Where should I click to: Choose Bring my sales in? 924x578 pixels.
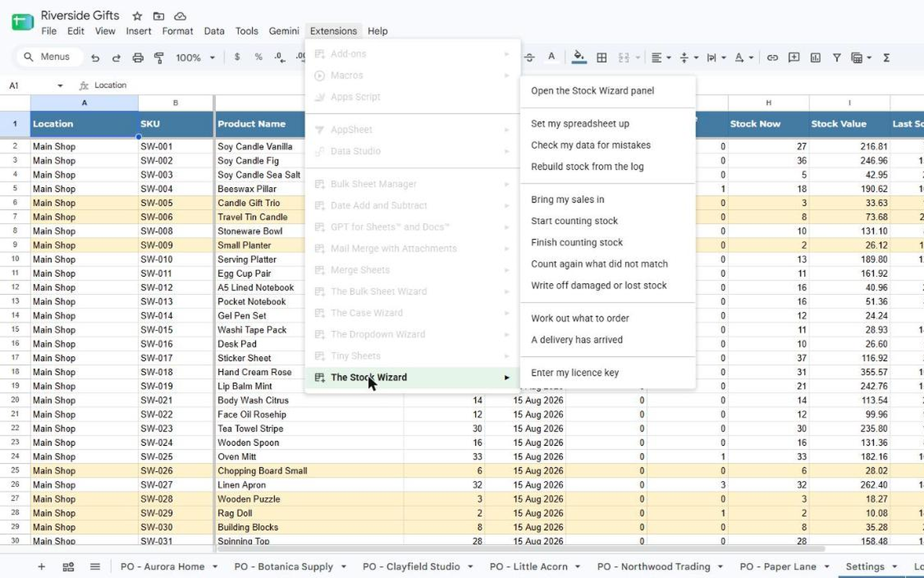coord(608,199)
